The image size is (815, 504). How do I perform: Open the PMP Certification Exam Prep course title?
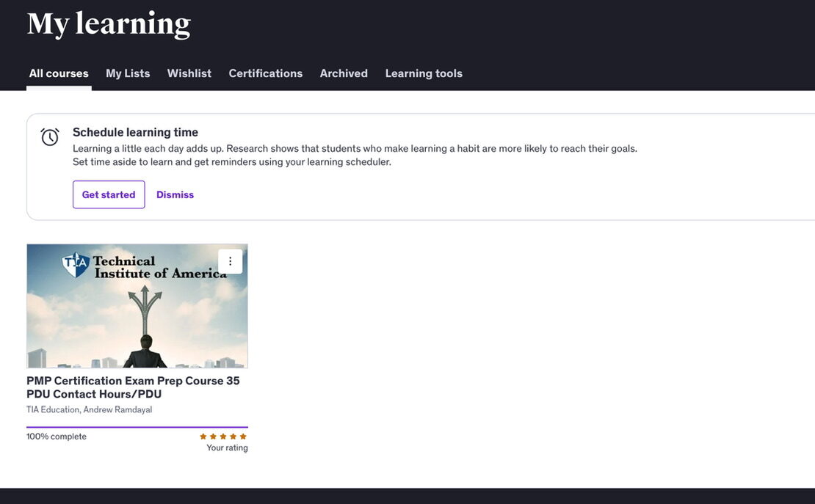[133, 387]
